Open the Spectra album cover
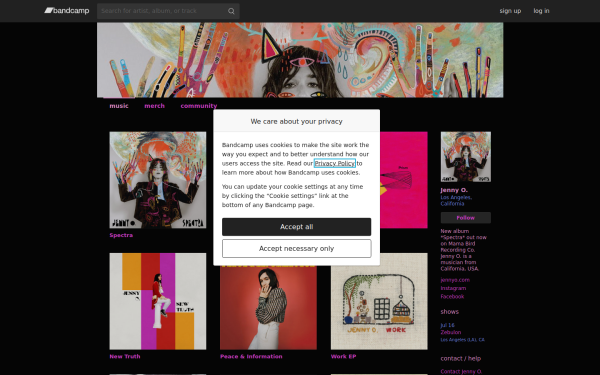Screen dimensions: 600x375 (158, 180)
